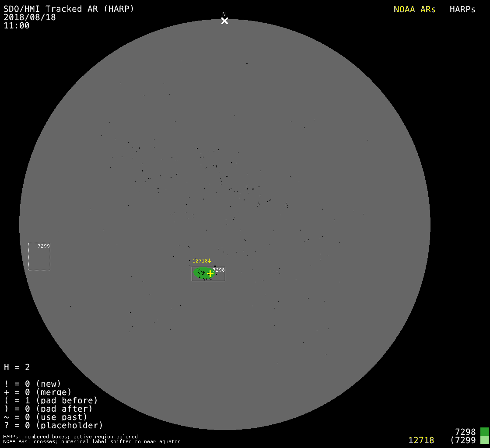Click the '! = 0 (new)' line

(x=32, y=384)
